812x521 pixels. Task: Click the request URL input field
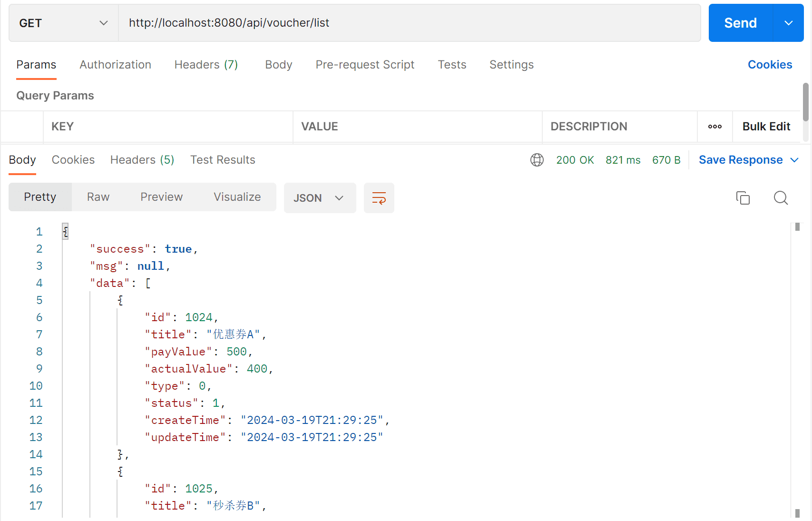click(x=409, y=23)
